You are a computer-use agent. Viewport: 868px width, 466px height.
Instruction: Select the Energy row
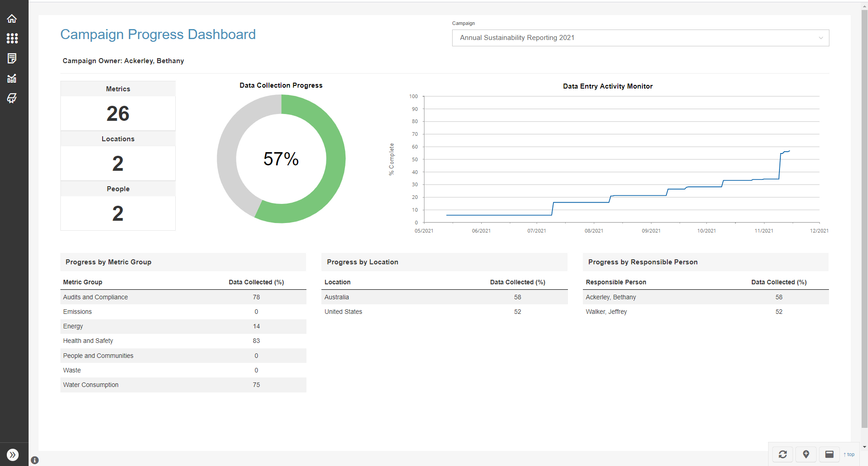click(183, 326)
